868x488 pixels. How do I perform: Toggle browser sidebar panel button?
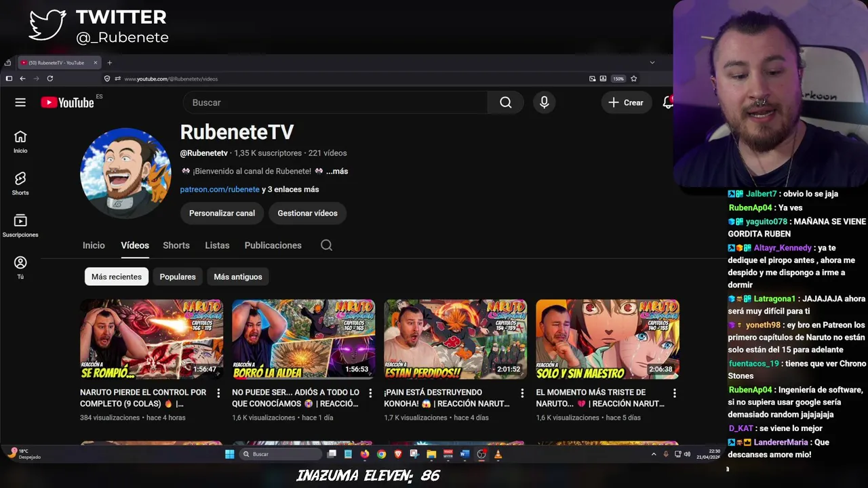(9, 79)
